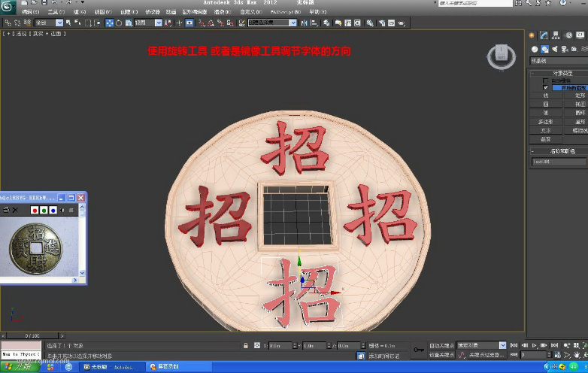Open the reference coordinate system dropdown (视图)
588x373 pixels.
click(148, 23)
